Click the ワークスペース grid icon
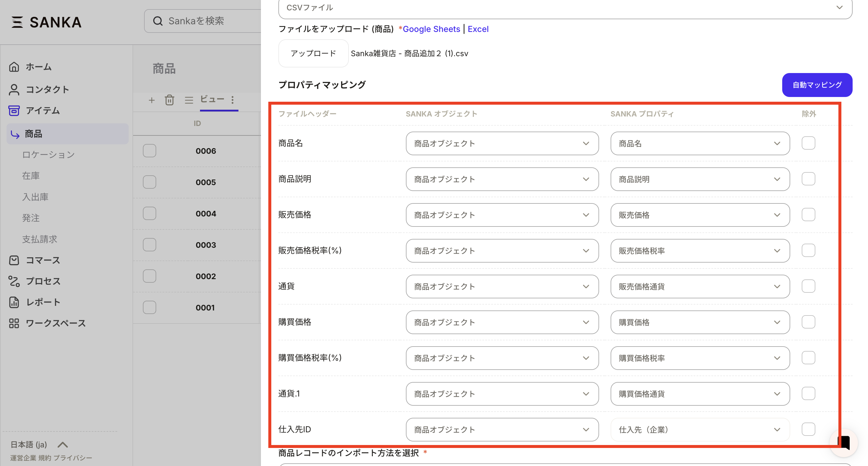Screen dimensions: 868x466 click(14, 323)
